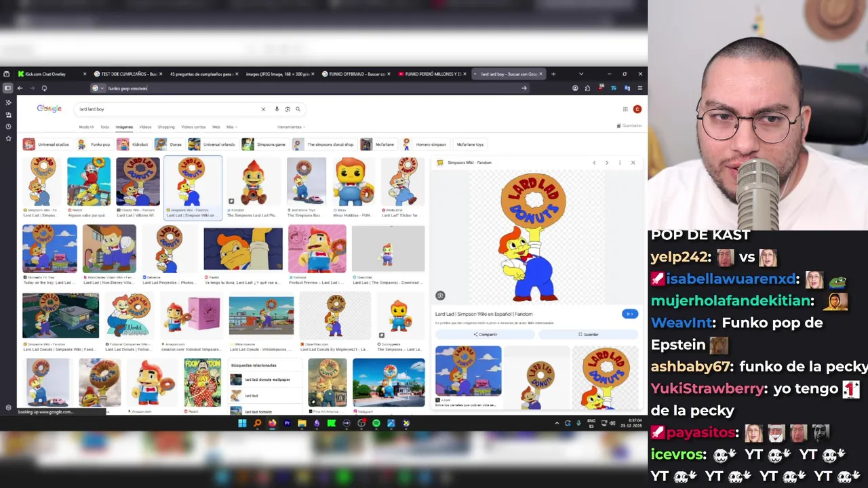Show next image in preview panel
The height and width of the screenshot is (488, 868).
point(607,163)
